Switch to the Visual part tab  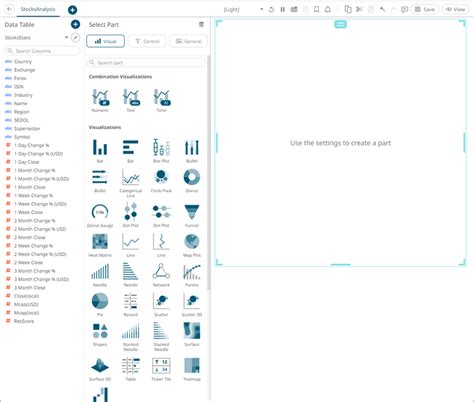coord(105,41)
